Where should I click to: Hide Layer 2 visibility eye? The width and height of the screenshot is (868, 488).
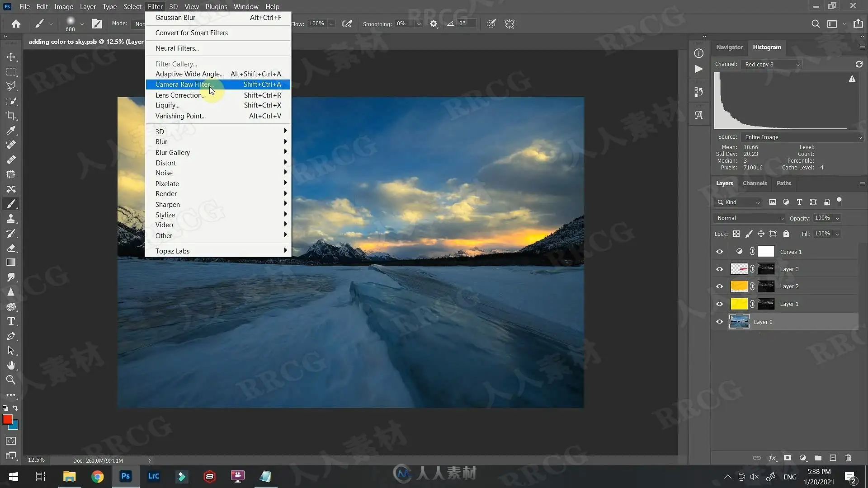coord(719,286)
